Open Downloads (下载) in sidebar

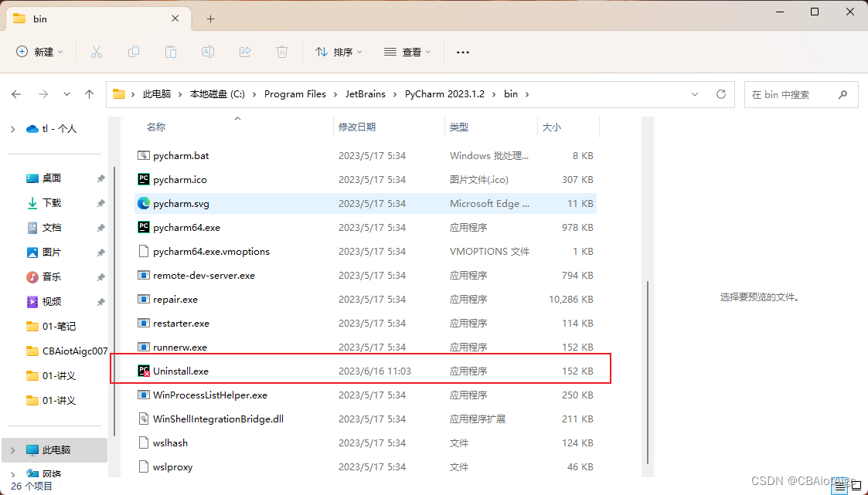52,203
